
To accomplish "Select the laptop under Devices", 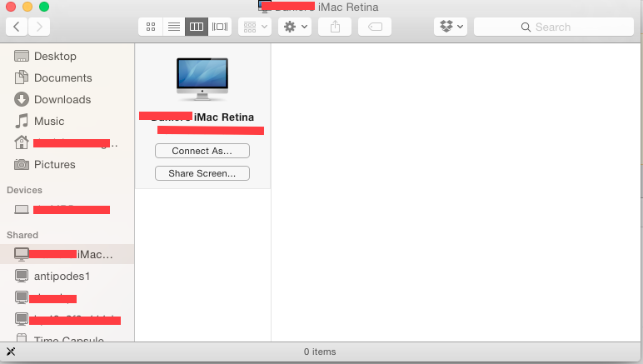I will tap(67, 210).
